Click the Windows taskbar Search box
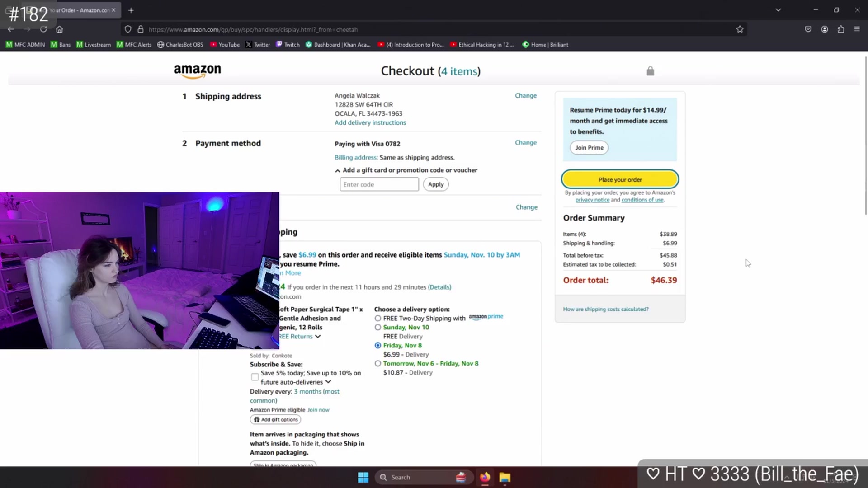 [x=424, y=477]
